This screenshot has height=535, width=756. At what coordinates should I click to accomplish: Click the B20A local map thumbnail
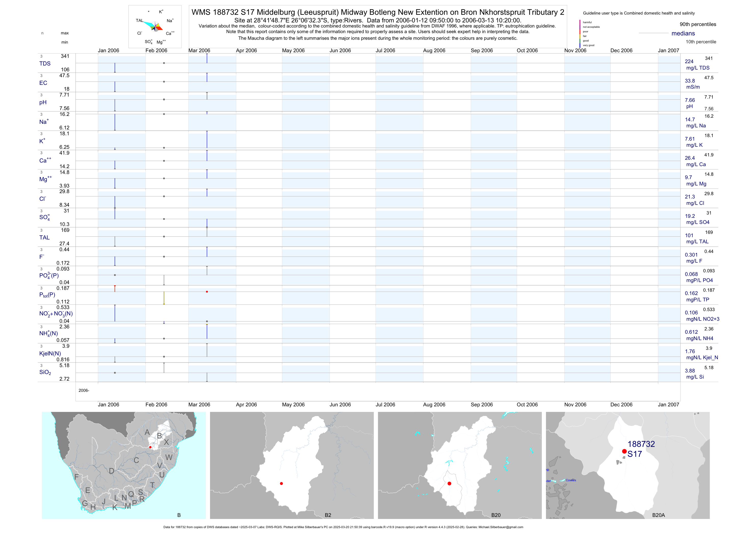(628, 465)
